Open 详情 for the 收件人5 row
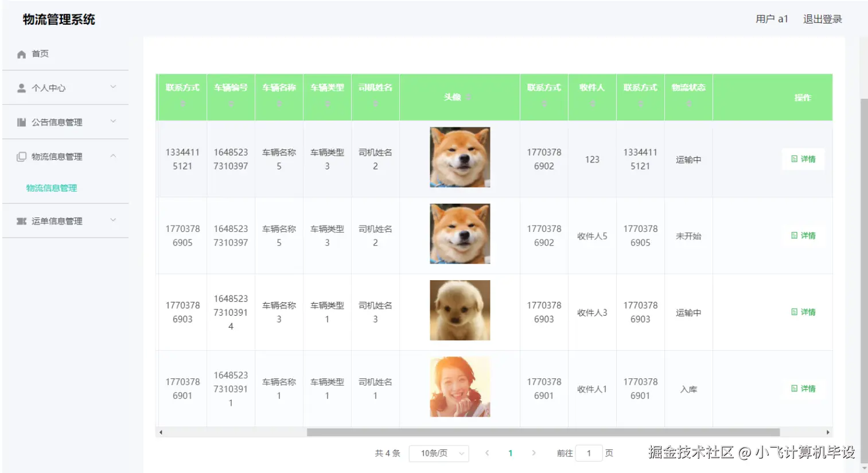The width and height of the screenshot is (868, 473). (803, 235)
